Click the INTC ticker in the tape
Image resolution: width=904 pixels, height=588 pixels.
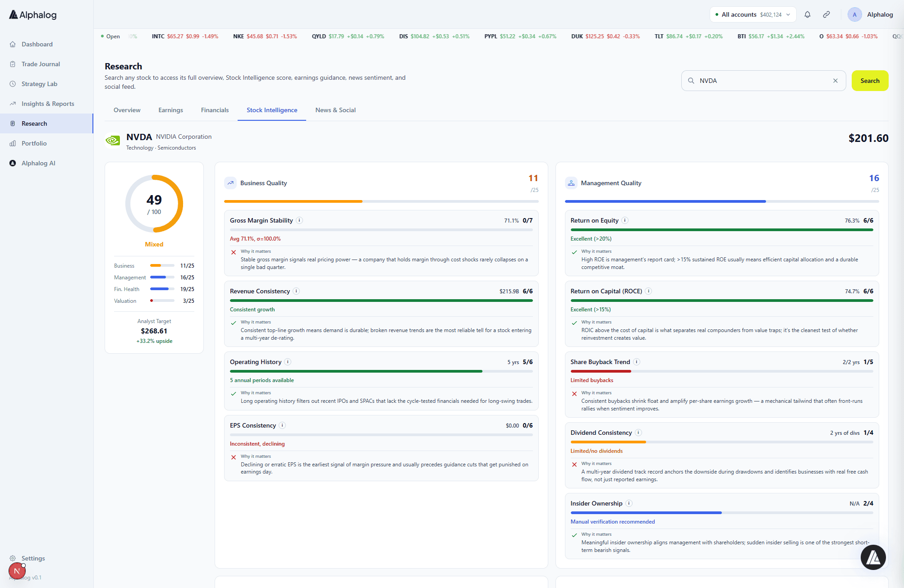click(x=185, y=36)
